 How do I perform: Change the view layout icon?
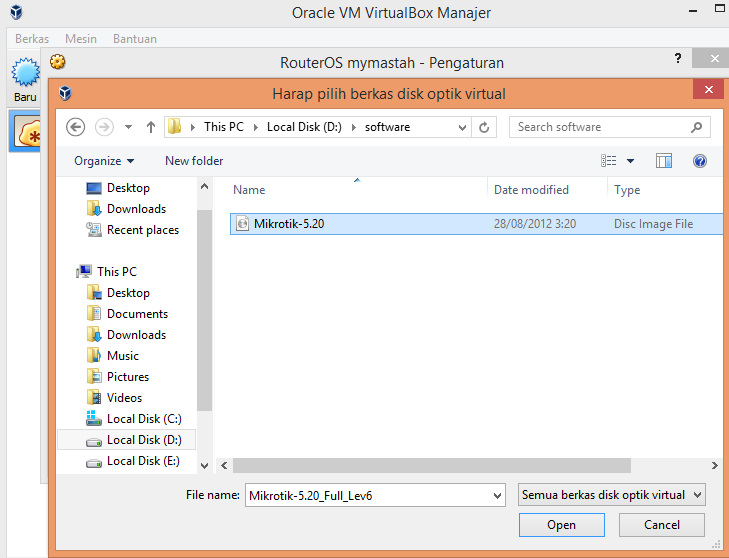click(x=609, y=161)
